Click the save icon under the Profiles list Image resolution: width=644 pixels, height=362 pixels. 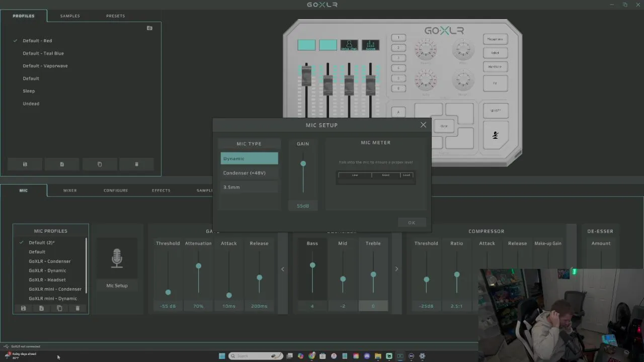(25, 164)
